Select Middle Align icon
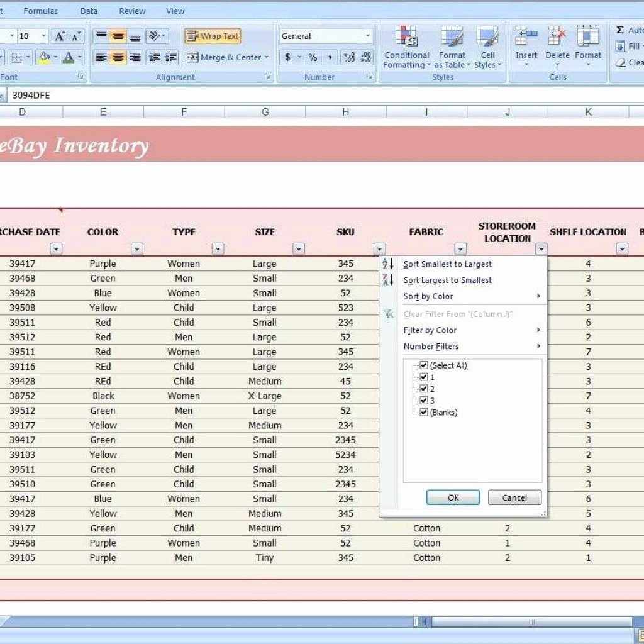Viewport: 644px width, 644px height. coord(118,36)
